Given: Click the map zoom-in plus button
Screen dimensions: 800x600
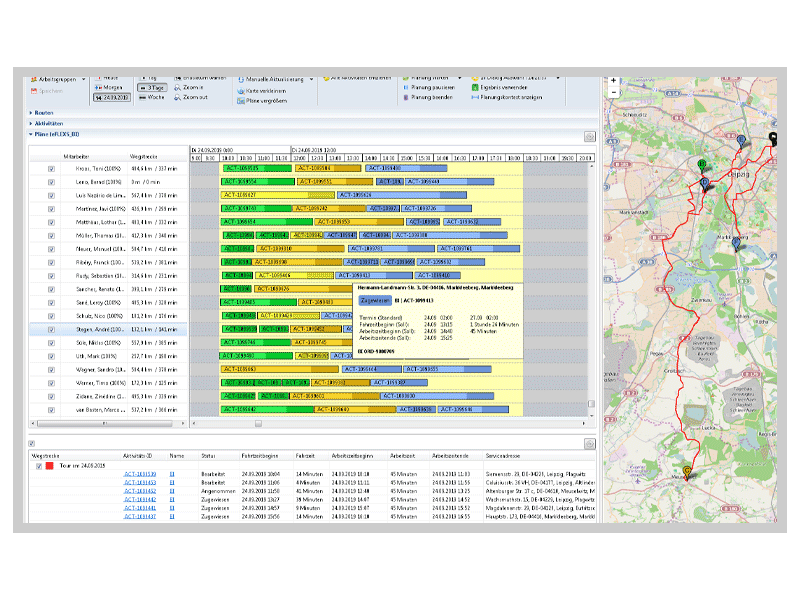Looking at the screenshot, I should click(x=613, y=80).
